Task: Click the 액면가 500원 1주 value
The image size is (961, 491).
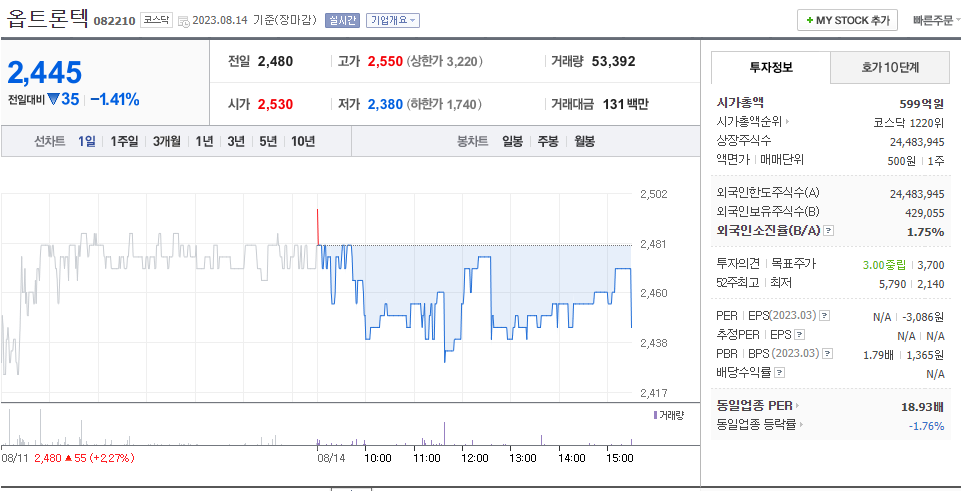Action: click(916, 161)
